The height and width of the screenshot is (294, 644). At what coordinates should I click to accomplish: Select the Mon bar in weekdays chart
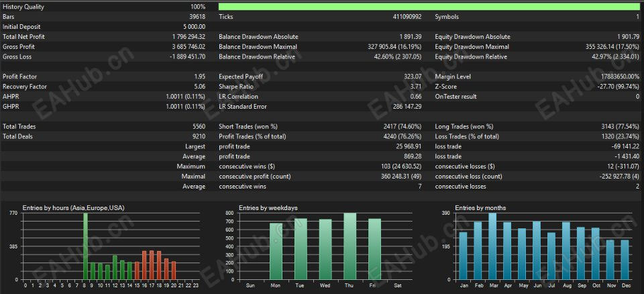pos(276,252)
